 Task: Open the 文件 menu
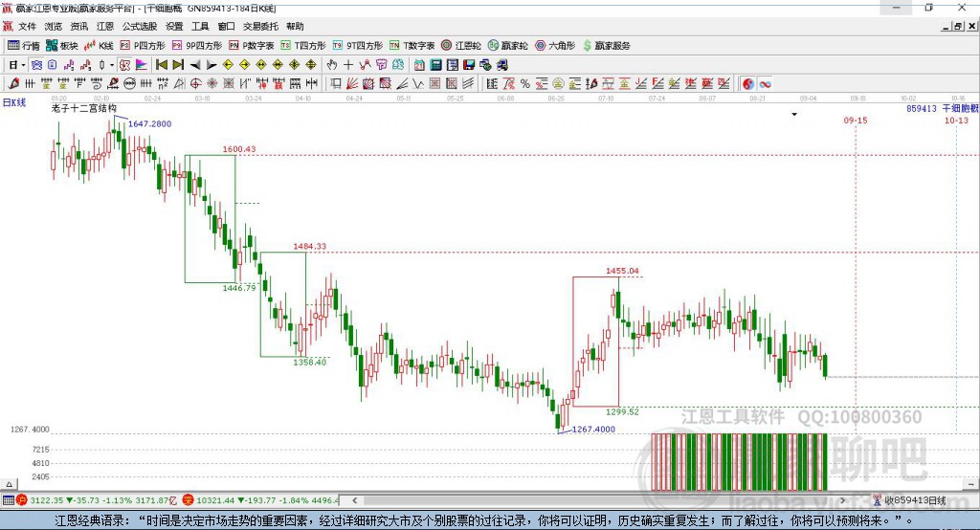click(x=28, y=26)
